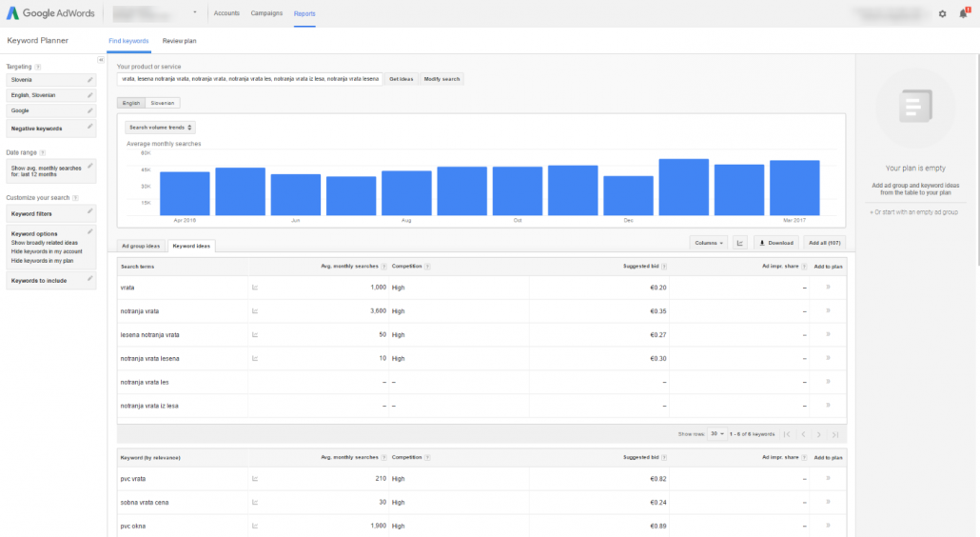Screen dimensions: 980x537
Task: Collapse the left sidebar with the double-arrow icon
Action: point(101,60)
